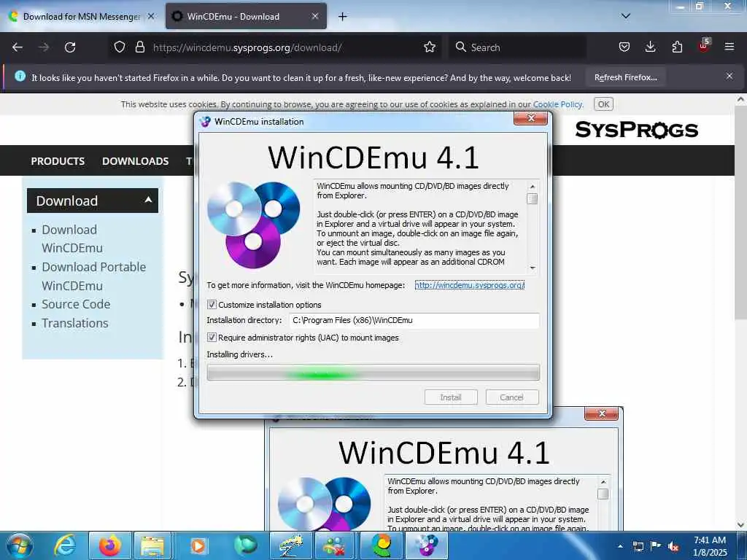Open Firefox application hamburger menu
This screenshot has height=560, width=747.
[x=729, y=47]
